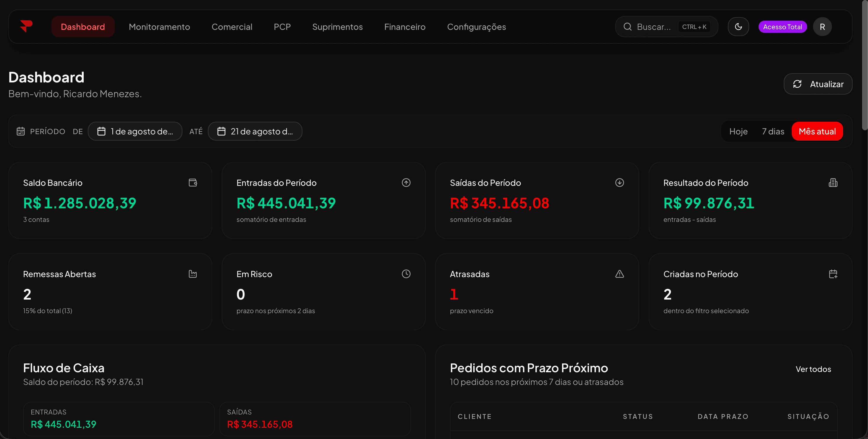This screenshot has height=439, width=868.
Task: Click the Criadas no Período card title
Action: [x=701, y=274]
